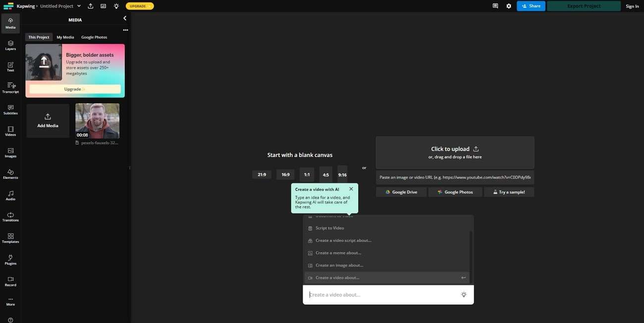
Task: Click the Try a sample button
Action: tap(509, 192)
